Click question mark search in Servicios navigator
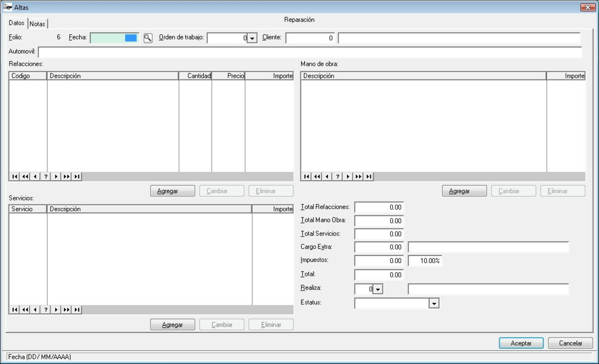Image resolution: width=599 pixels, height=364 pixels. click(46, 310)
